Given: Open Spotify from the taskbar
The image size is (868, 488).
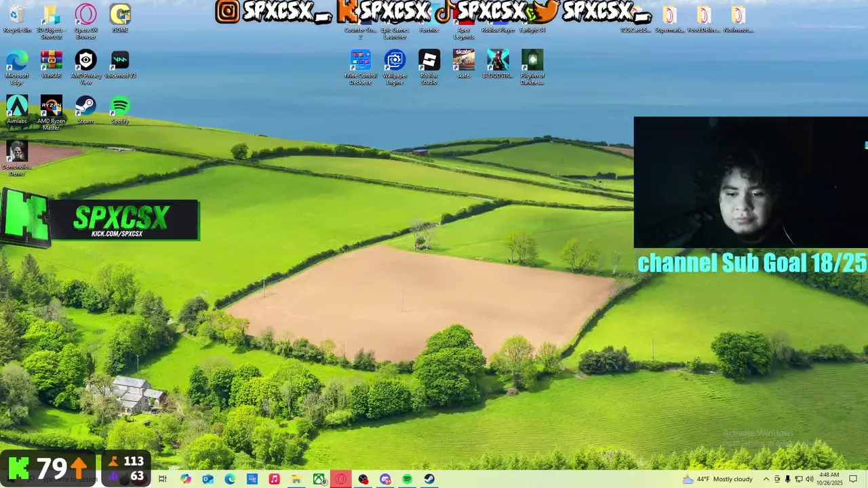Looking at the screenshot, I should tap(407, 479).
